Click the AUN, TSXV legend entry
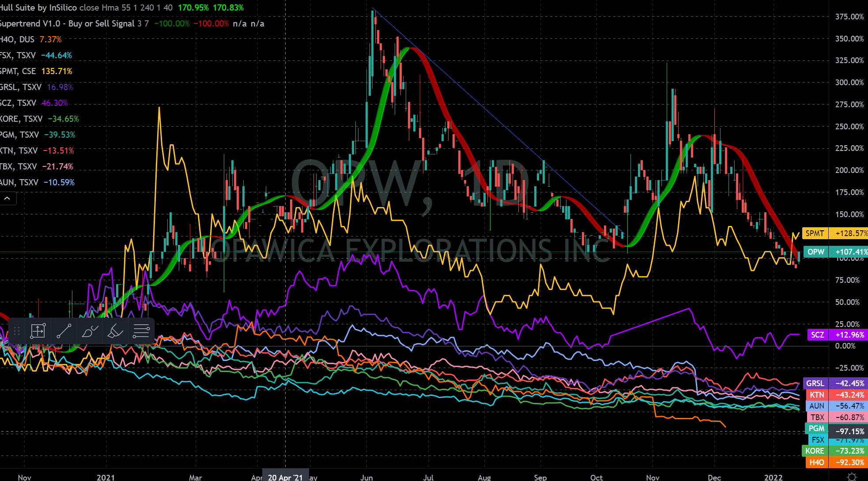Image resolution: width=868 pixels, height=481 pixels. [19, 182]
